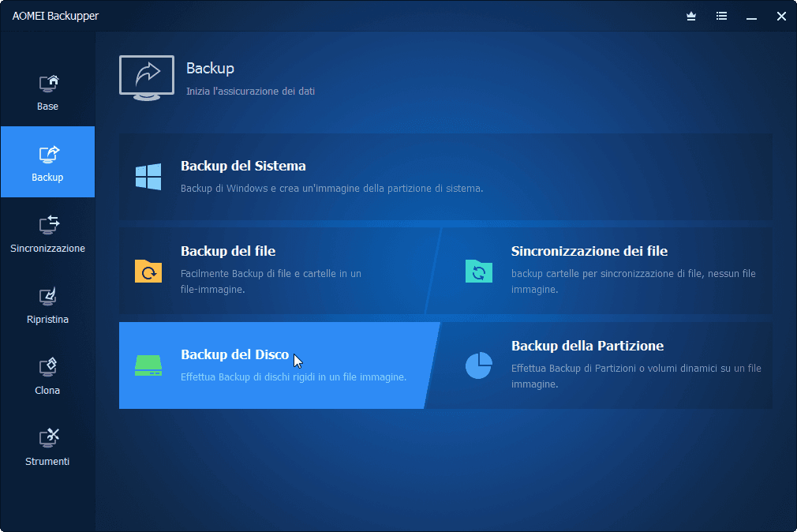
Task: Click the Strumenti label in sidebar
Action: coord(48,461)
